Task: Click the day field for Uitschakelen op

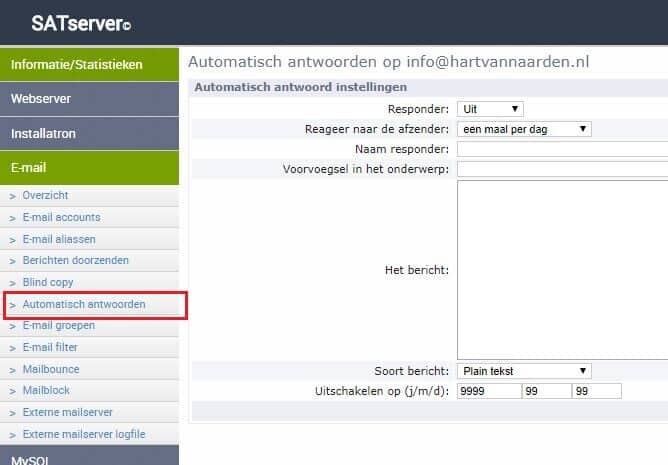Action: coord(596,391)
